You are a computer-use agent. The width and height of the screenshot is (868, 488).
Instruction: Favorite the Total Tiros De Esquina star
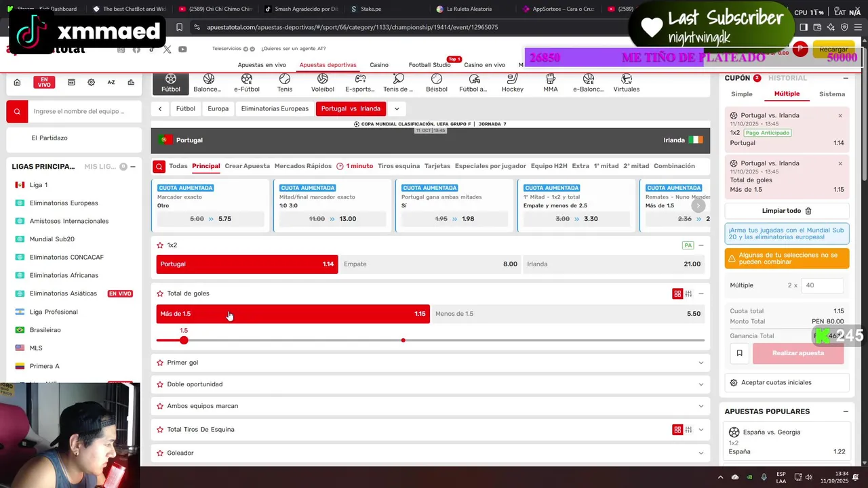pyautogui.click(x=160, y=430)
